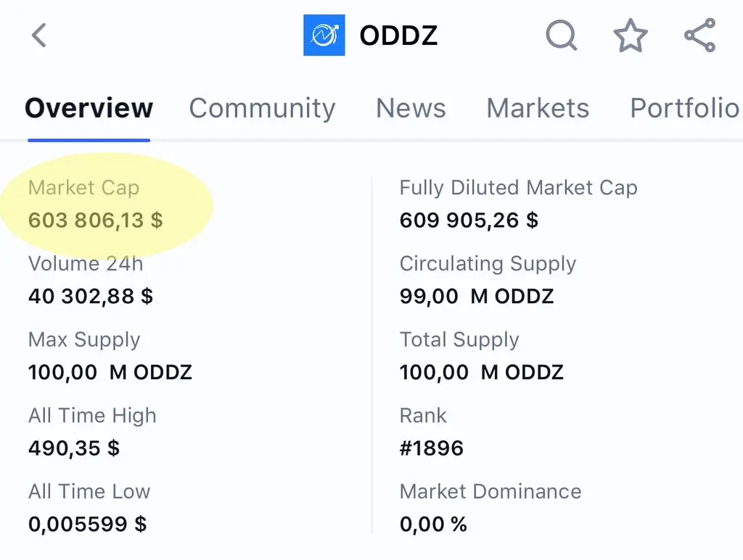Select the highlighted Market Cap value
743x560 pixels.
(95, 221)
